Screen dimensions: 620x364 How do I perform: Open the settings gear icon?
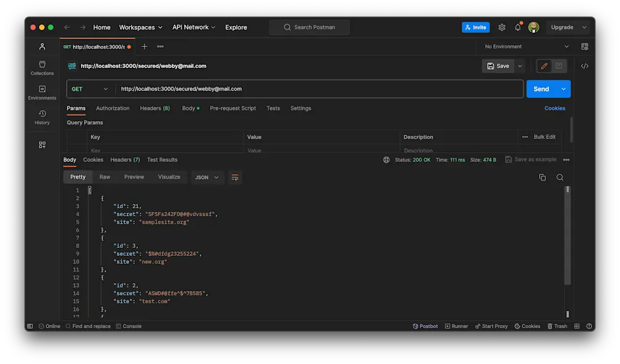[502, 27]
